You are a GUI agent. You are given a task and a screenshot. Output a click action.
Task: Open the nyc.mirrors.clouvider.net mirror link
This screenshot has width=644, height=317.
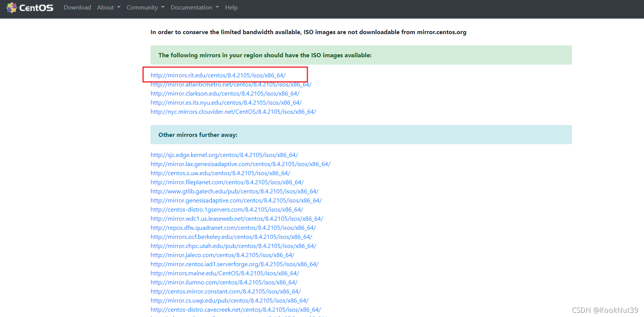click(233, 112)
